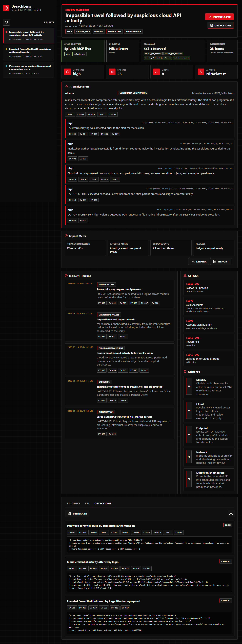Click CRITICAL badge on Cloud credential activity detection

tap(226, 562)
